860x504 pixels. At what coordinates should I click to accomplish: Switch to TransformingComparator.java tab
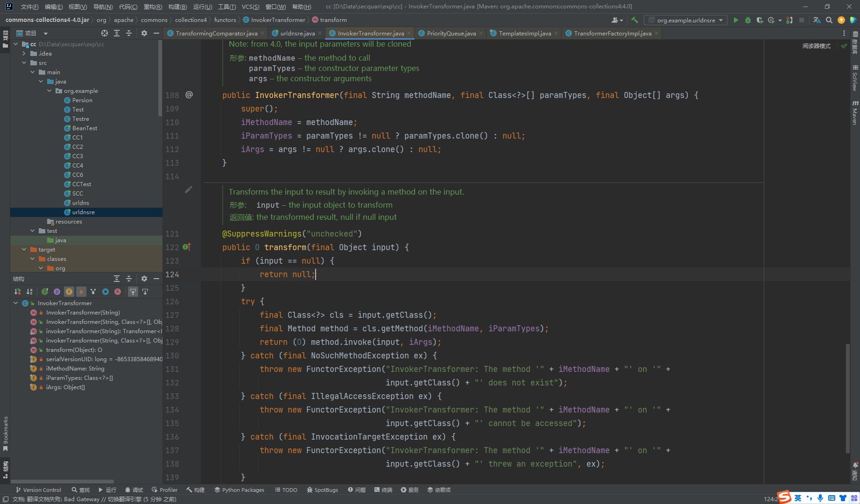pos(216,33)
